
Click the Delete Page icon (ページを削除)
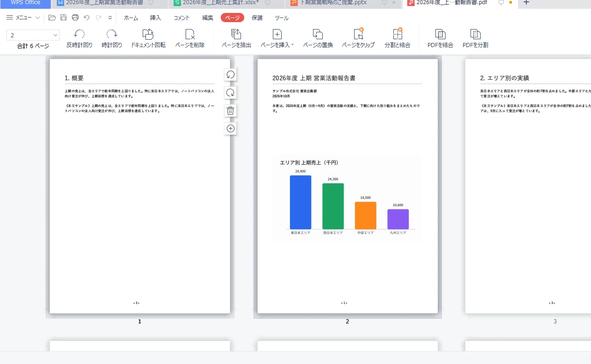190,34
